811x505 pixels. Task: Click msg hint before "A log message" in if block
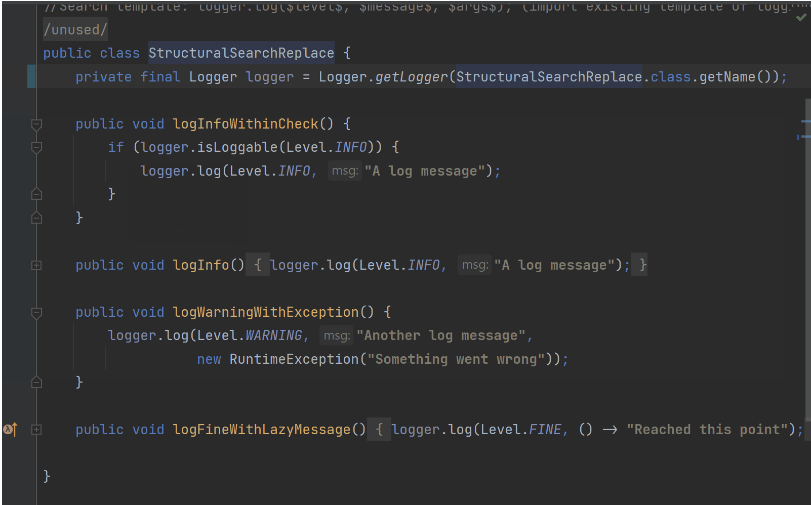[345, 171]
